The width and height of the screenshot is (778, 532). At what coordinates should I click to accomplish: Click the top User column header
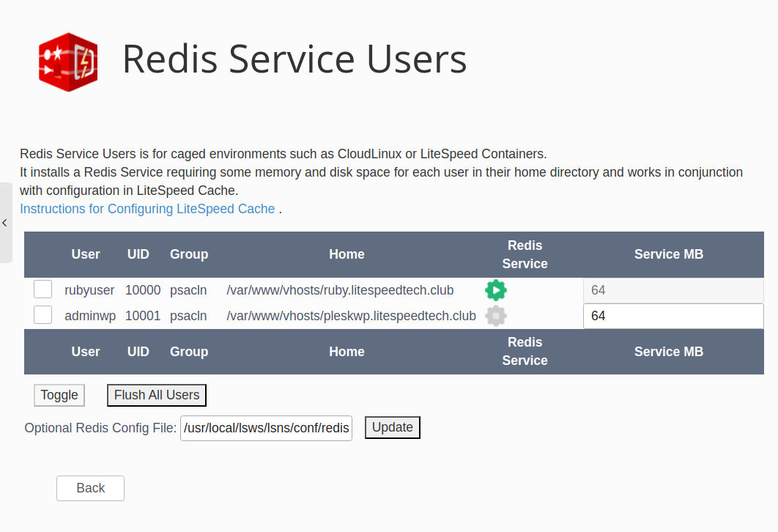(x=86, y=254)
